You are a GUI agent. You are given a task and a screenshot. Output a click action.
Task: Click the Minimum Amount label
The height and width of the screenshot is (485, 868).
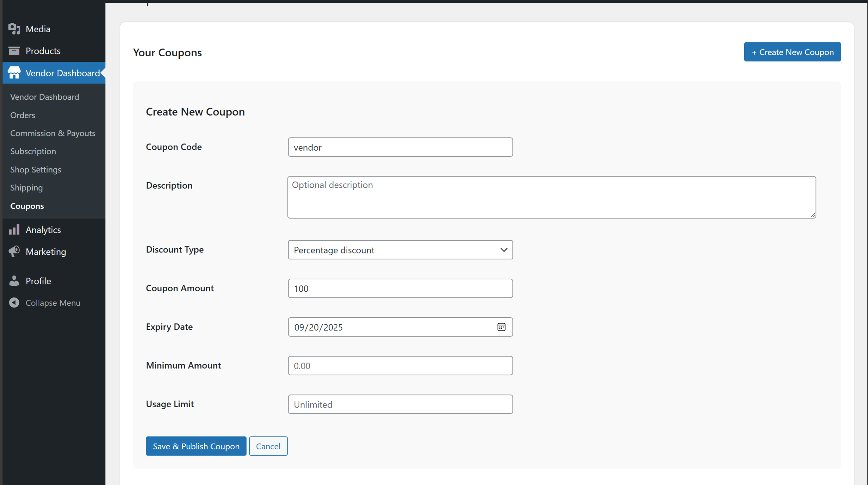(x=183, y=365)
